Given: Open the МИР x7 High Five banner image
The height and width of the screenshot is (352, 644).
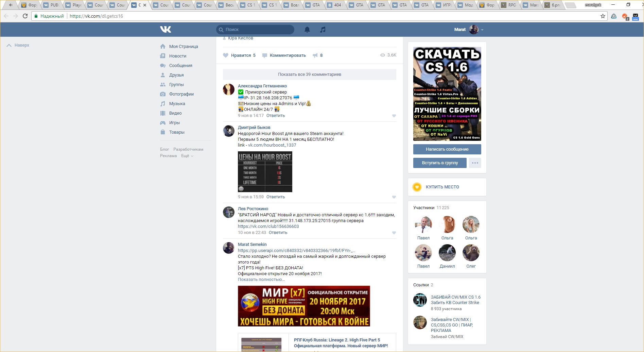Looking at the screenshot, I should (304, 306).
